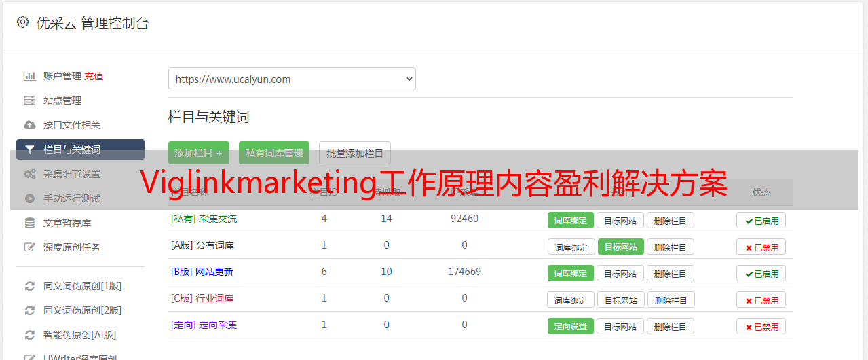
Task: Click the [B版] 网站更新 column name
Action: point(202,272)
